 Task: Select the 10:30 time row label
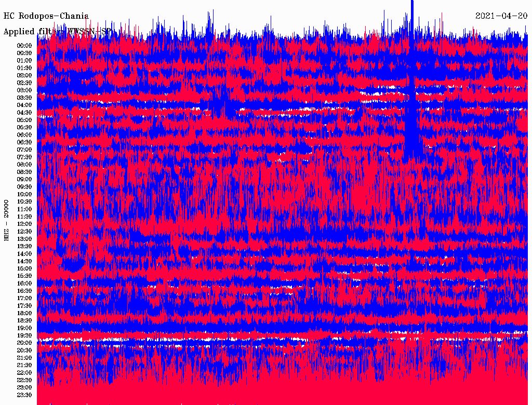click(24, 202)
